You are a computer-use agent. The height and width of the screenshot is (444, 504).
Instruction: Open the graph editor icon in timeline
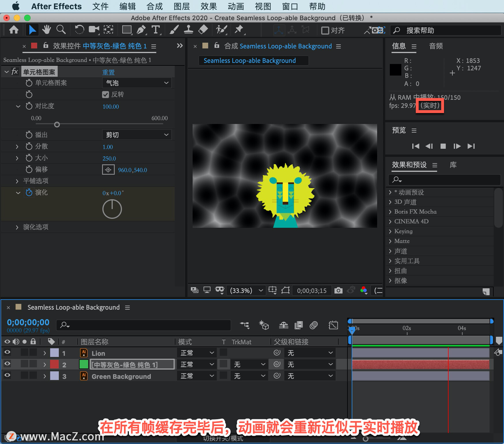333,325
